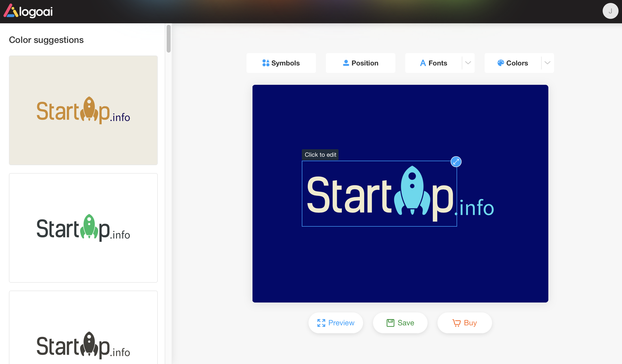Expand the Colors dropdown chevron

547,63
